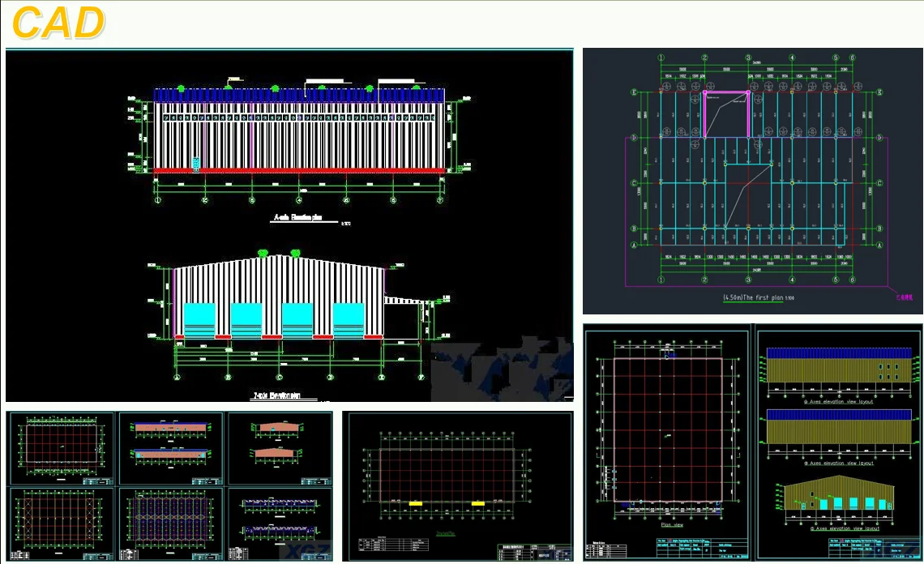
Task: Open the A-axis elevation drawing with blue roof
Action: [299, 134]
